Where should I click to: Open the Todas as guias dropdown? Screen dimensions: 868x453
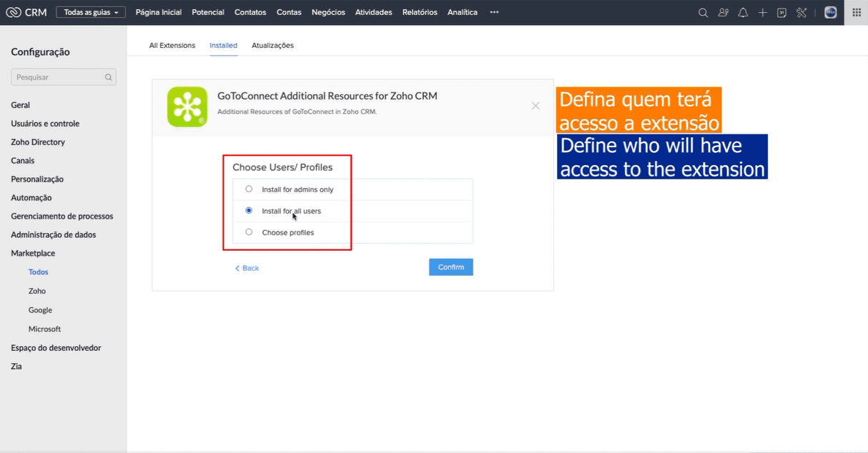pyautogui.click(x=91, y=12)
